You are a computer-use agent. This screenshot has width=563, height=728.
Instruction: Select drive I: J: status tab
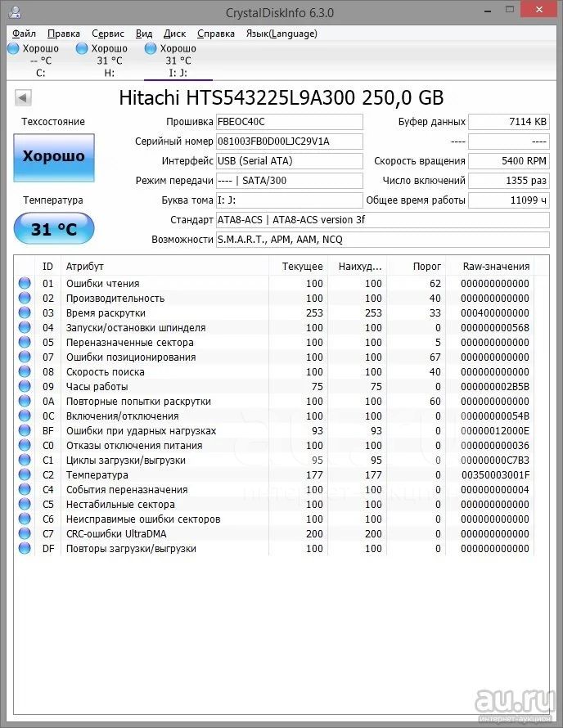178,61
